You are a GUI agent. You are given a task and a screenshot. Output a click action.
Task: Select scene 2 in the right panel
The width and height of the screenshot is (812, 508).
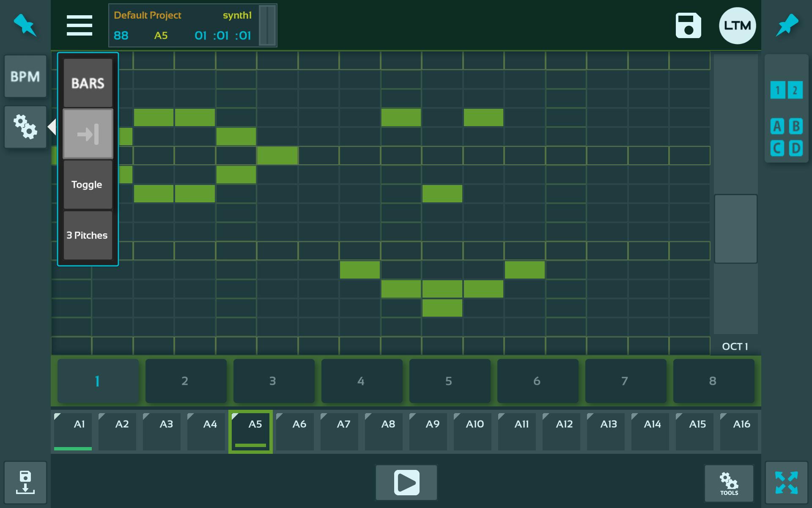tap(795, 90)
